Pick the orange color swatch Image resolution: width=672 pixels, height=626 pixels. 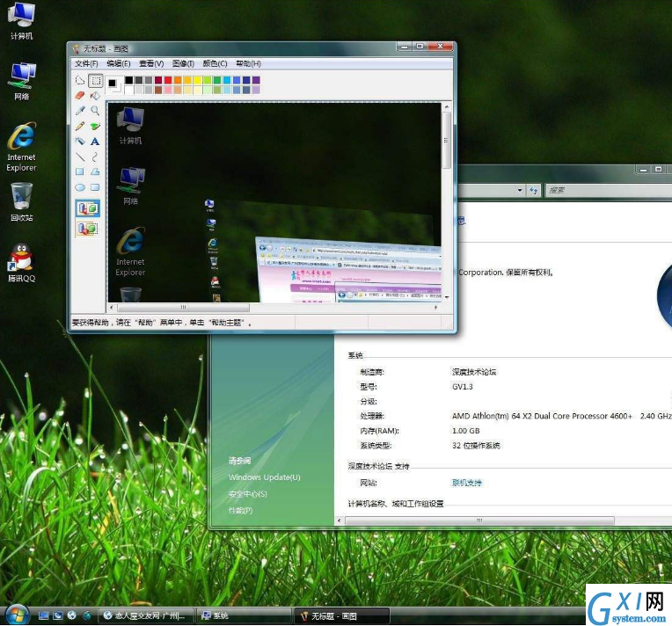pos(178,80)
